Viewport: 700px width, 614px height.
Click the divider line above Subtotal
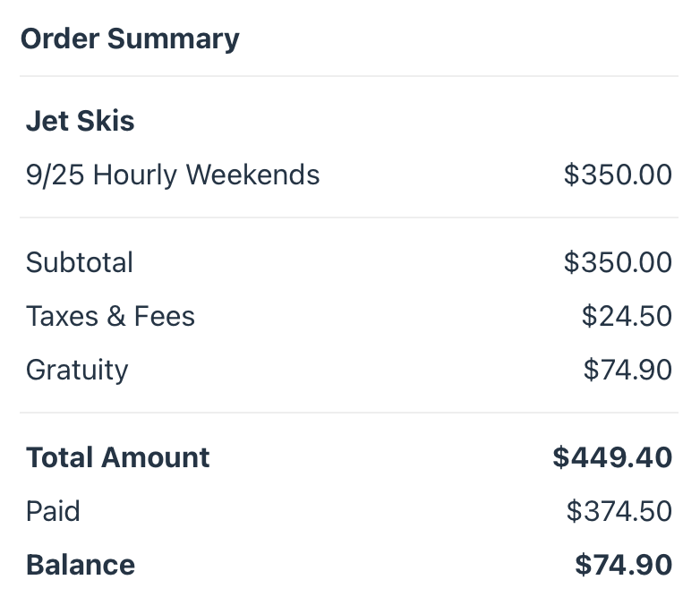tap(349, 217)
